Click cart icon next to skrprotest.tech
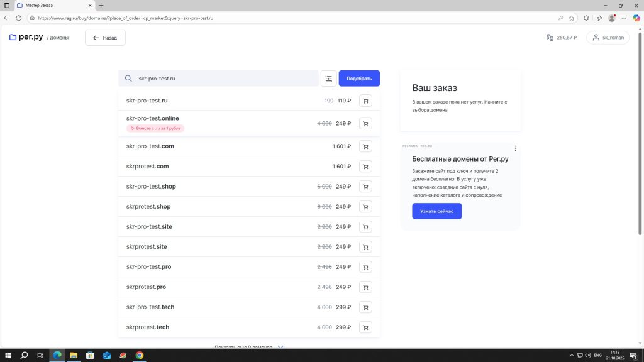The width and height of the screenshot is (644, 362). 365,327
